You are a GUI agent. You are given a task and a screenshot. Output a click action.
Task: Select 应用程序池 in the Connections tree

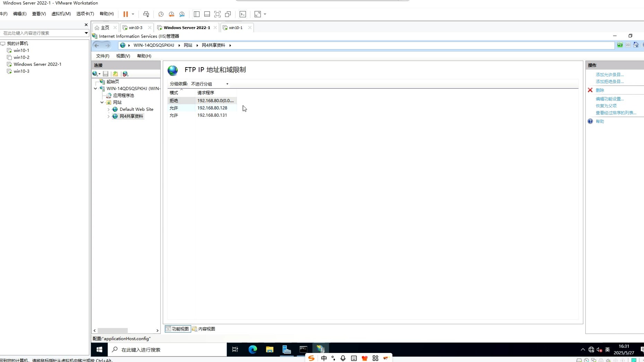coord(123,95)
